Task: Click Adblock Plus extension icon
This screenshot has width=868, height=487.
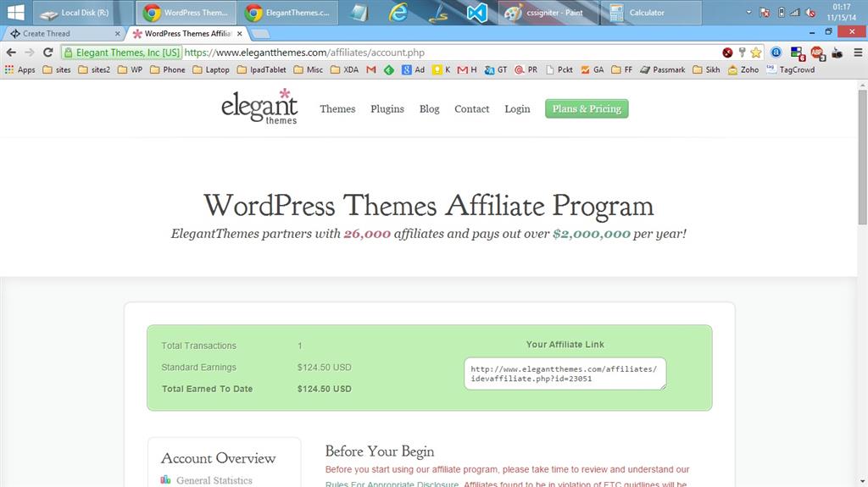Action: [x=817, y=53]
